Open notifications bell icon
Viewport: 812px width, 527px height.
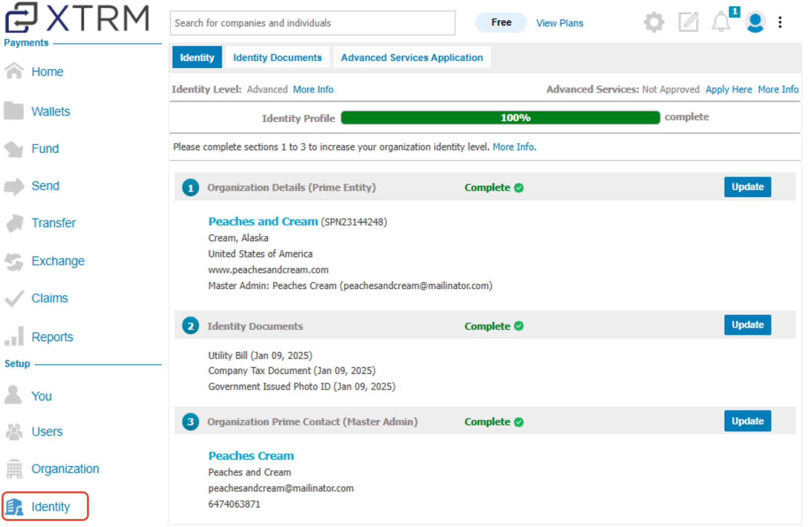pyautogui.click(x=721, y=22)
